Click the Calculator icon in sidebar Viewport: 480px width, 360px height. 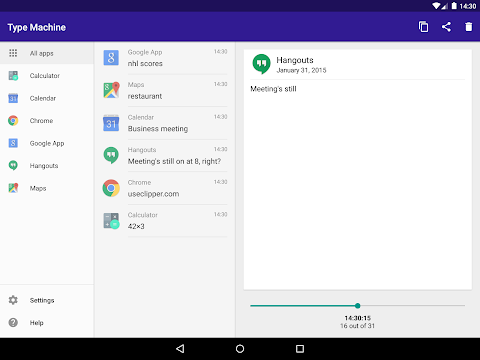13,76
